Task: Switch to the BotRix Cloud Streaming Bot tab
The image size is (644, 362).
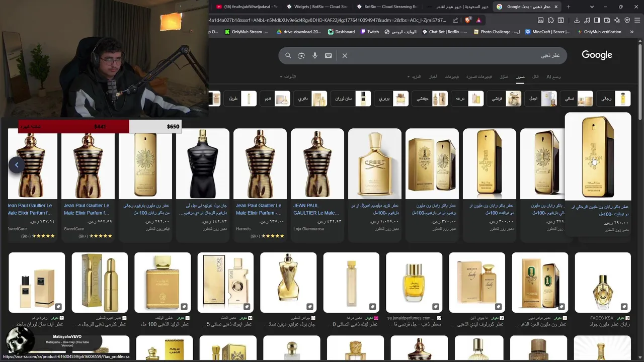Action: pos(387,7)
